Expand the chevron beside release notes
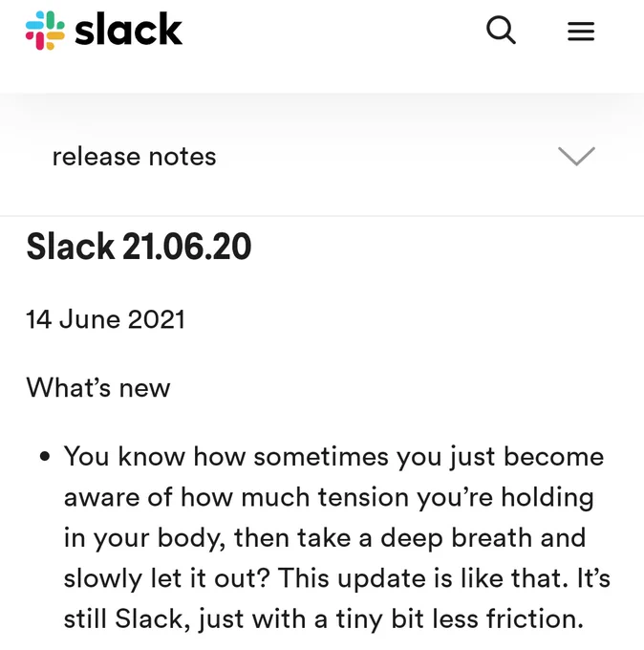 click(576, 156)
